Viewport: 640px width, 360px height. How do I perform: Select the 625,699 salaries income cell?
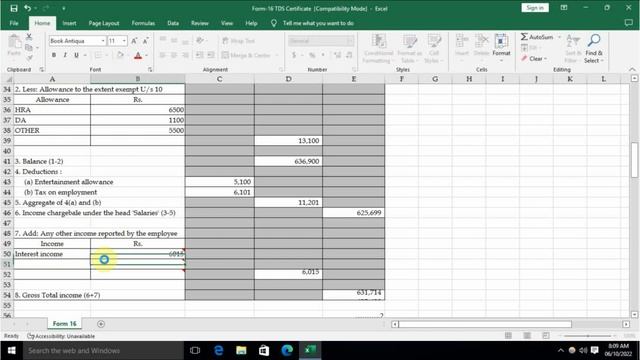[353, 213]
